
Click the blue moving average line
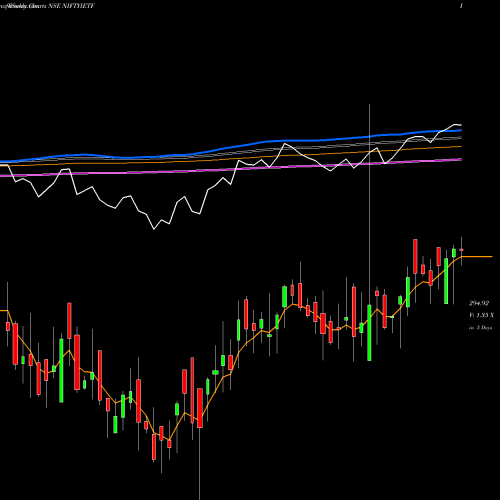(231, 146)
